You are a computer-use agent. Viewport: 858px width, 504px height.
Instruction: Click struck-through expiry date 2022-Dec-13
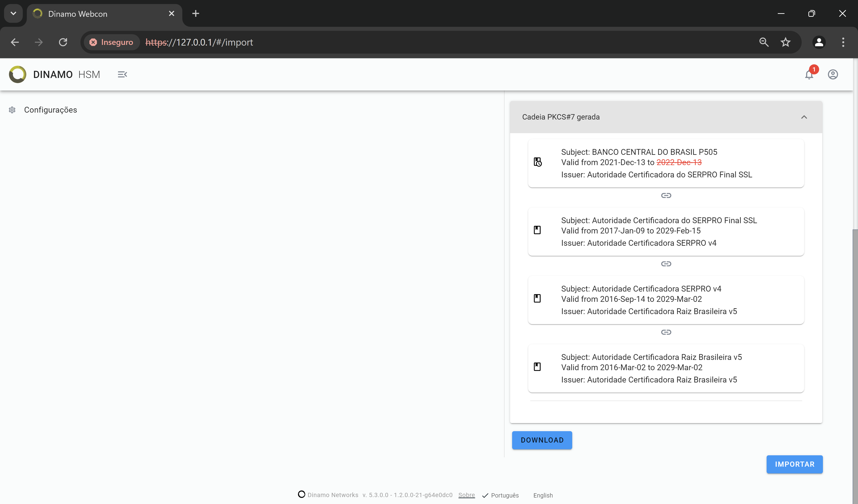[x=679, y=162]
